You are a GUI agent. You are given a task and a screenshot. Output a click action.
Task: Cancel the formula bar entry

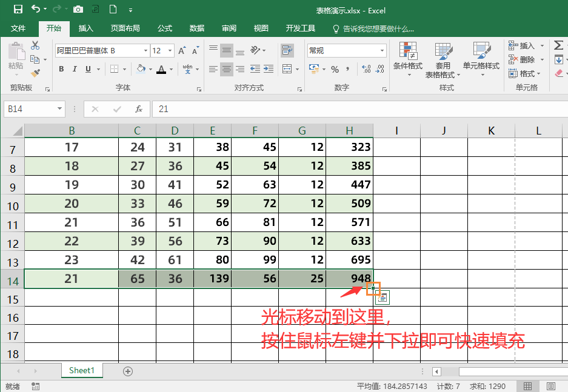(x=95, y=109)
